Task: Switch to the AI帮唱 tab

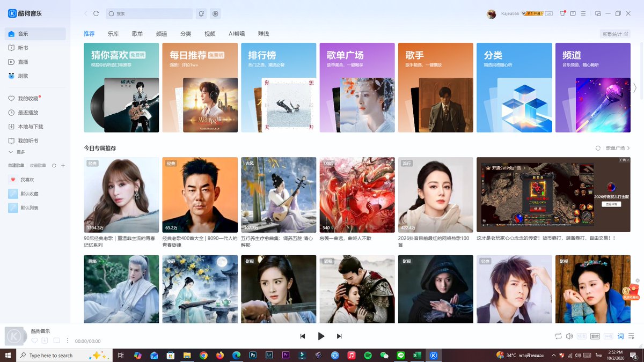Action: coord(237,34)
